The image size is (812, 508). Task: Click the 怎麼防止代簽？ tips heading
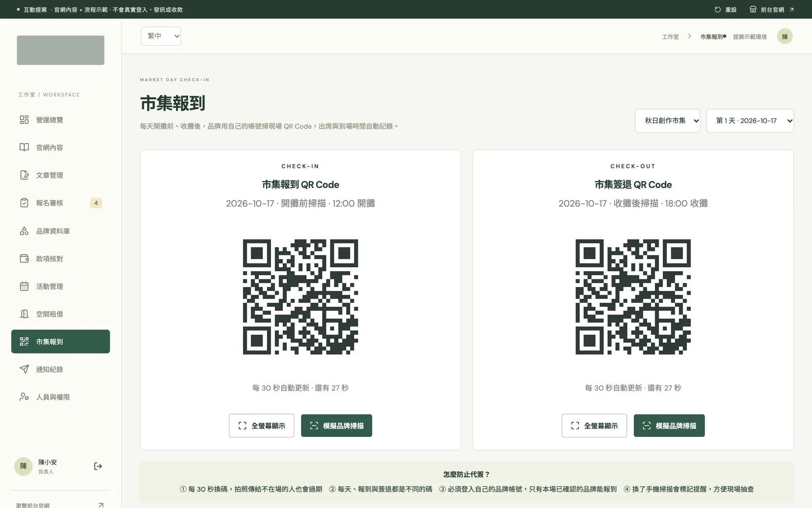pos(466,474)
